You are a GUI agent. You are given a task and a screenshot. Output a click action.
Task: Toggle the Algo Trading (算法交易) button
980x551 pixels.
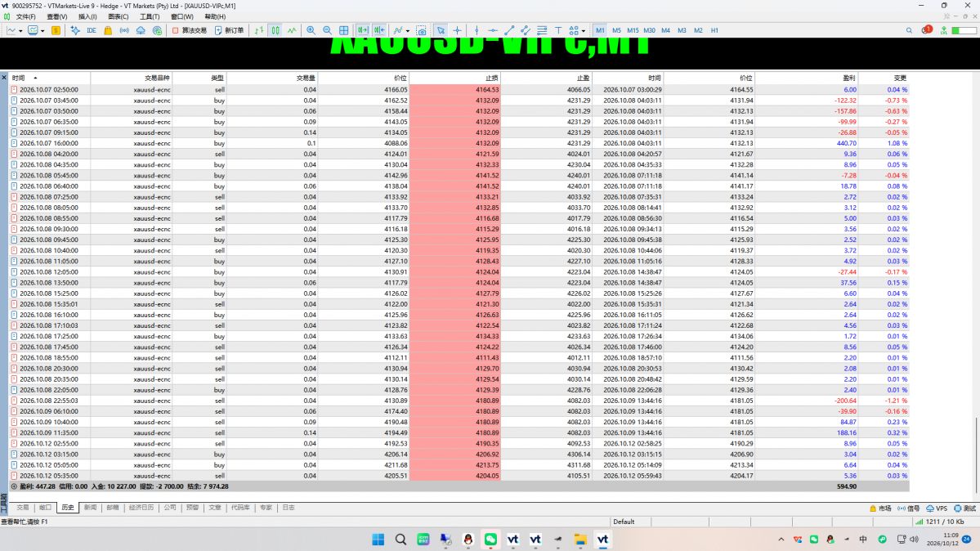click(x=190, y=30)
